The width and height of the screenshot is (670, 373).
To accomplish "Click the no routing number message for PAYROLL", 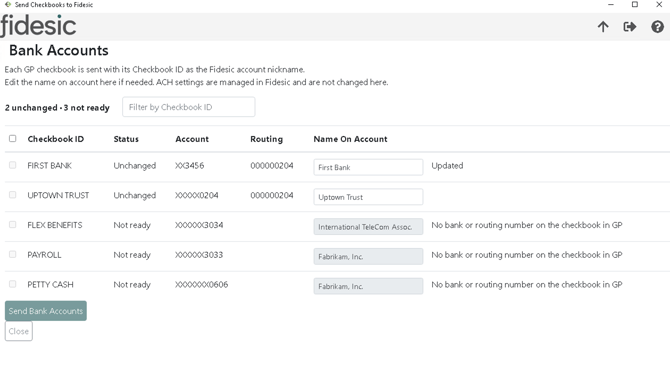I will coord(527,255).
